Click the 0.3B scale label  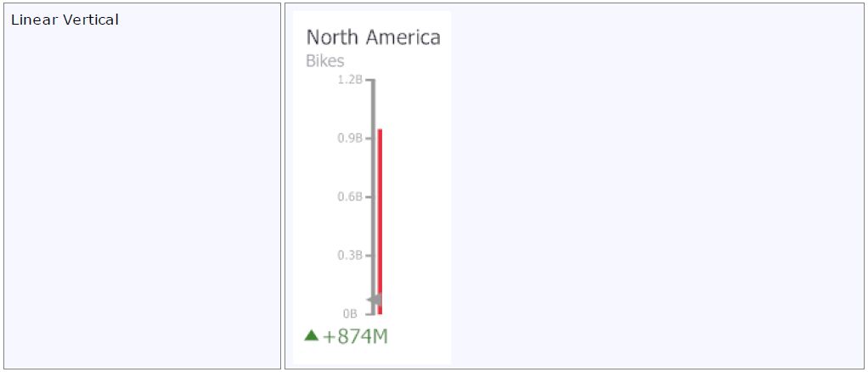(x=349, y=255)
